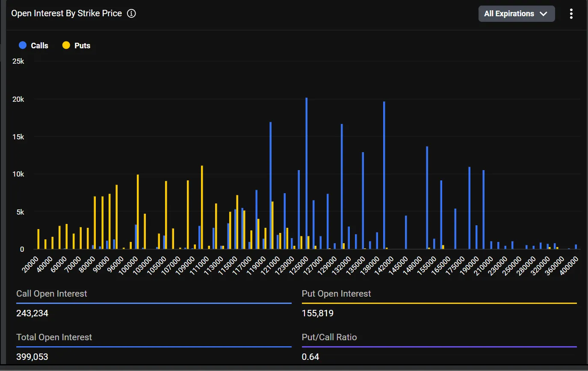Collapse the All Expirations selector

(x=516, y=13)
